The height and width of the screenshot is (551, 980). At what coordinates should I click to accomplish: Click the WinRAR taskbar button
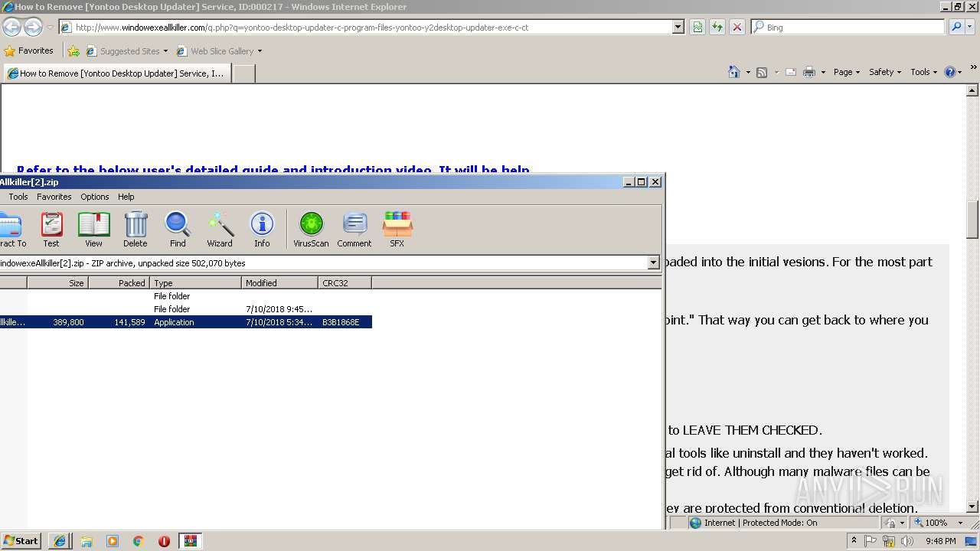tap(191, 541)
